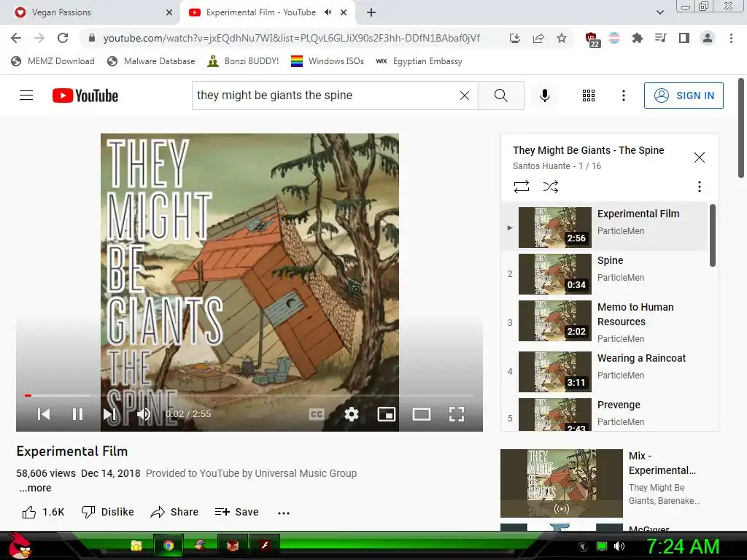Click the Dislike button
The width and height of the screenshot is (747, 560).
pos(108,512)
